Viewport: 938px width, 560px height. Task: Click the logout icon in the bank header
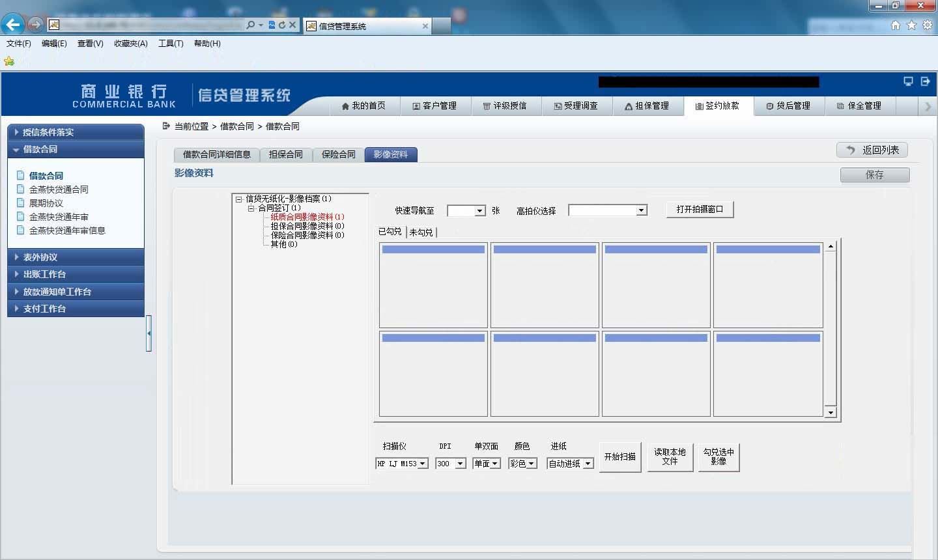(926, 81)
